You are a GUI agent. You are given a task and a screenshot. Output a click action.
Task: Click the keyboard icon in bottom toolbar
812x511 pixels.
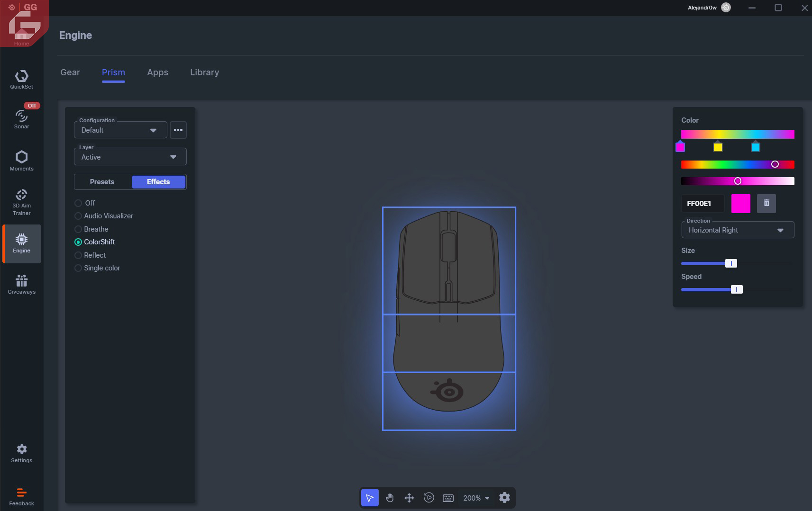click(448, 498)
